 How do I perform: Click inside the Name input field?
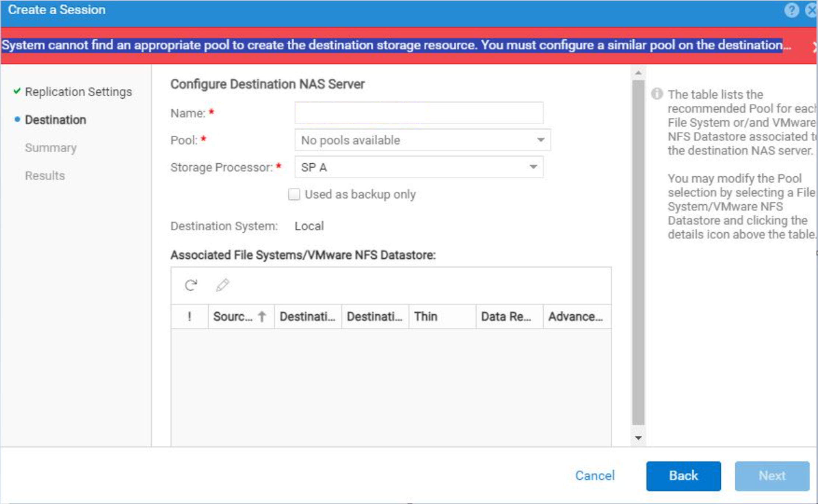419,113
